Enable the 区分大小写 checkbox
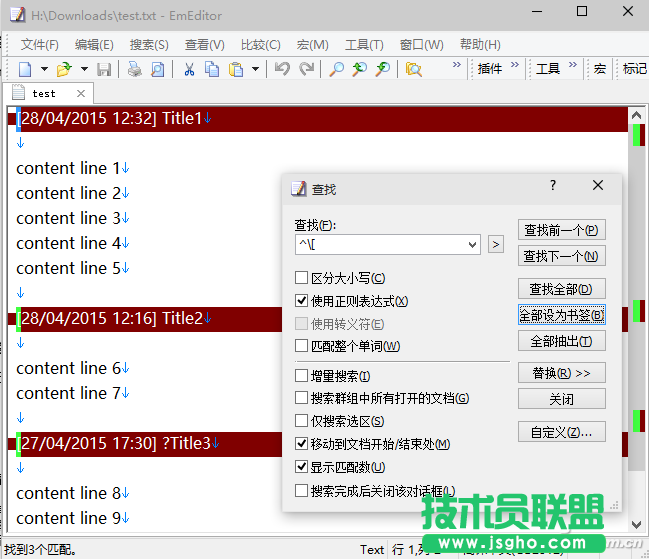The height and width of the screenshot is (559, 649). (x=302, y=278)
